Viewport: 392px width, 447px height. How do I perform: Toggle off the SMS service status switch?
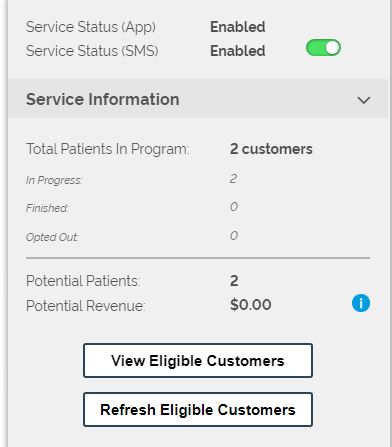pyautogui.click(x=323, y=48)
